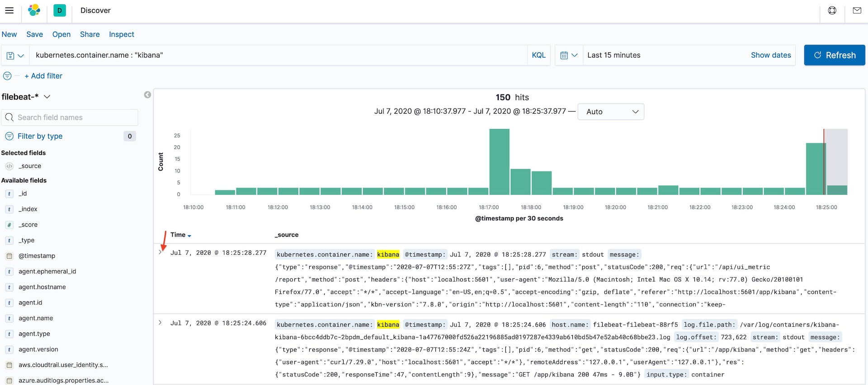Click the @timestamp date type icon
This screenshot has height=385, width=868.
click(9, 256)
